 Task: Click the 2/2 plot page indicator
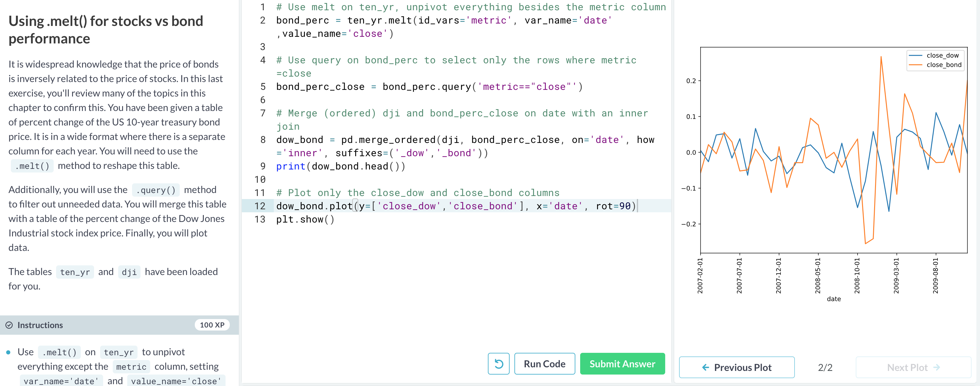coord(825,367)
